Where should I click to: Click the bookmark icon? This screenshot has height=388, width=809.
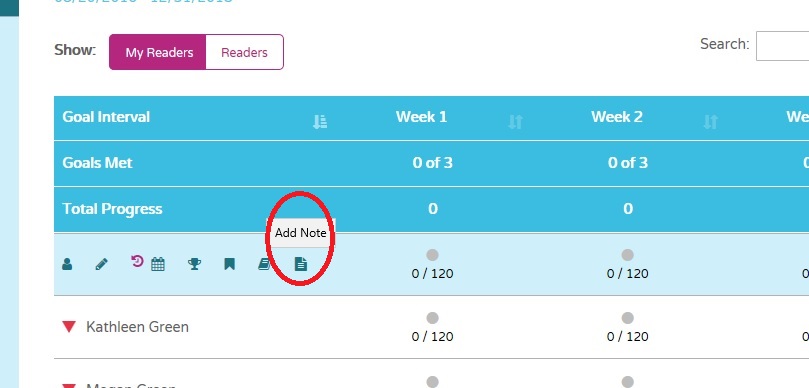click(x=230, y=265)
